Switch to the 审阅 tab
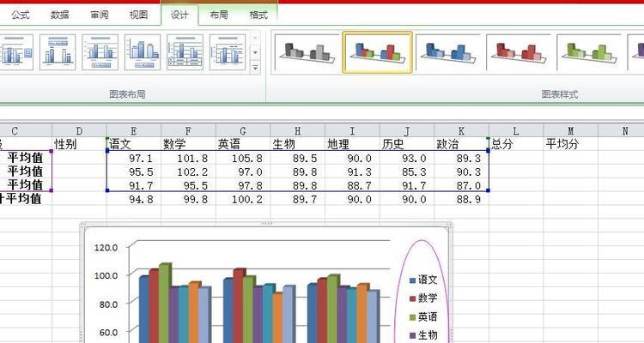Image resolution: width=644 pixels, height=343 pixels. pos(99,15)
